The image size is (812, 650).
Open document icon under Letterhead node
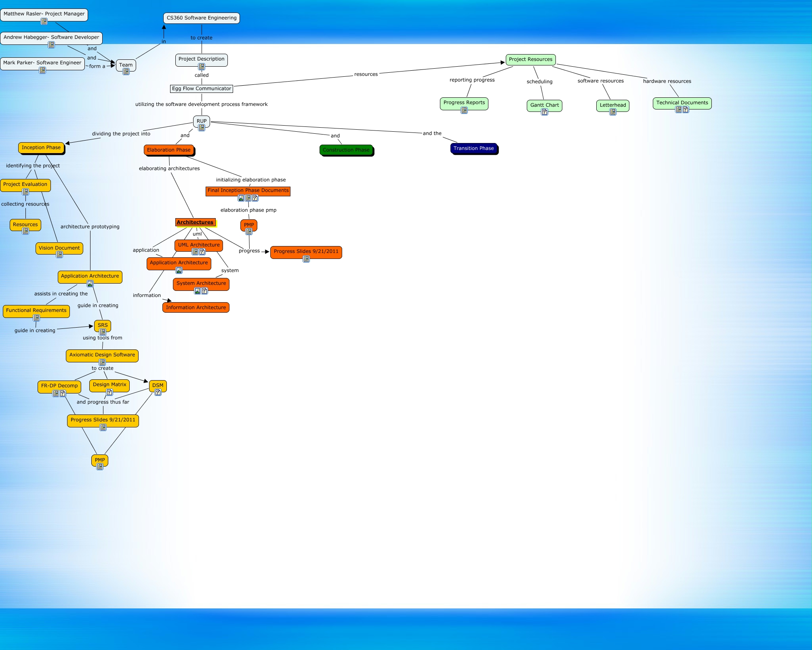[x=613, y=112]
